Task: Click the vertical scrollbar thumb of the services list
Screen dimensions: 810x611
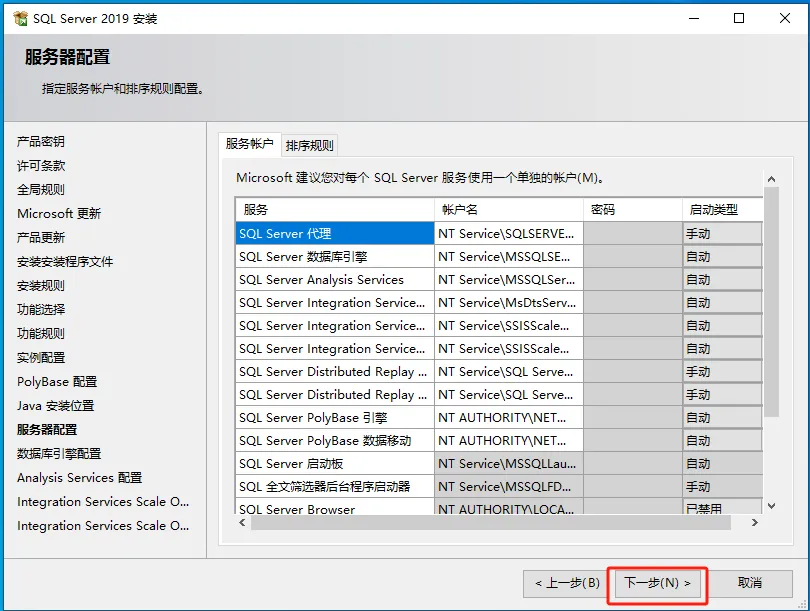Action: (x=771, y=302)
